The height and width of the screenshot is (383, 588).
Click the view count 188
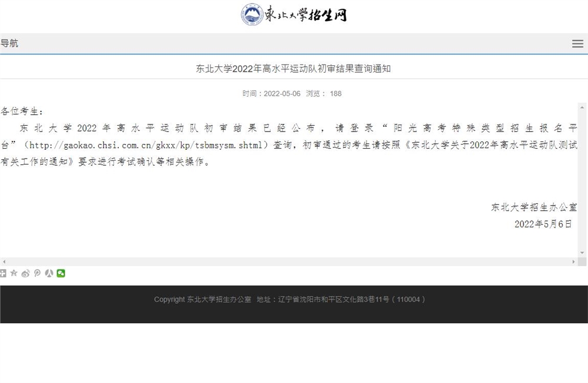pos(336,93)
